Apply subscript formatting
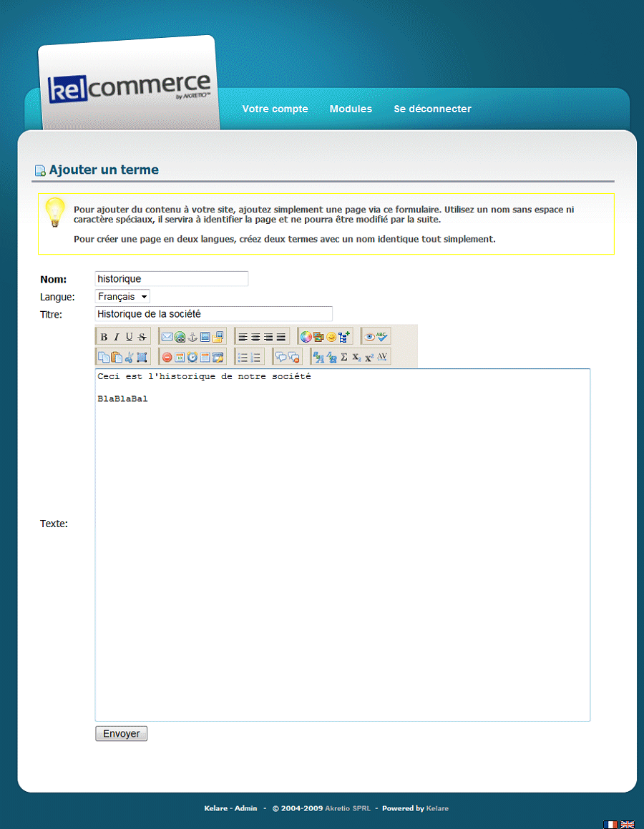644x829 pixels. tap(356, 357)
